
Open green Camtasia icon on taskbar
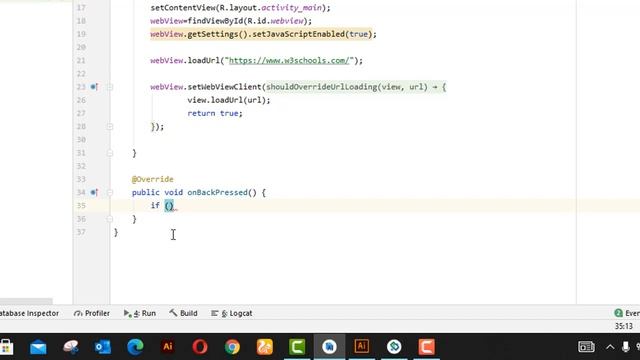pos(297,347)
